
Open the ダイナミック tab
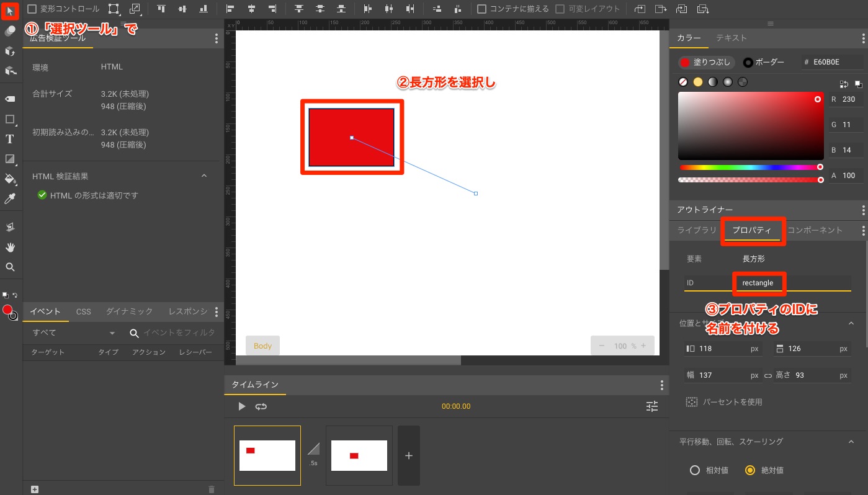click(x=129, y=311)
